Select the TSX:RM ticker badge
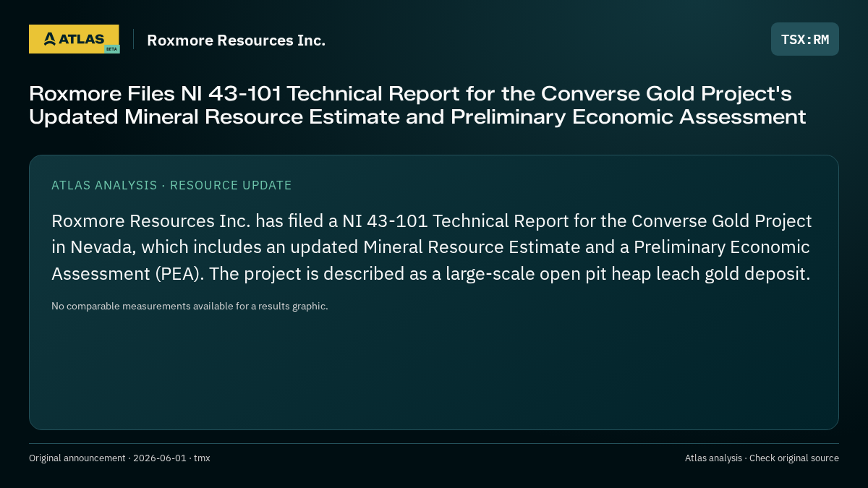The width and height of the screenshot is (868, 488). [x=805, y=39]
